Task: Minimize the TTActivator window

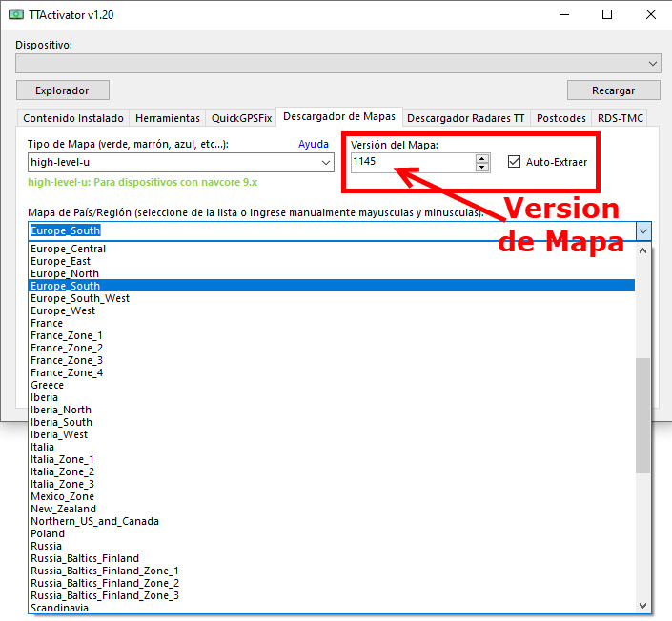Action: click(x=564, y=15)
